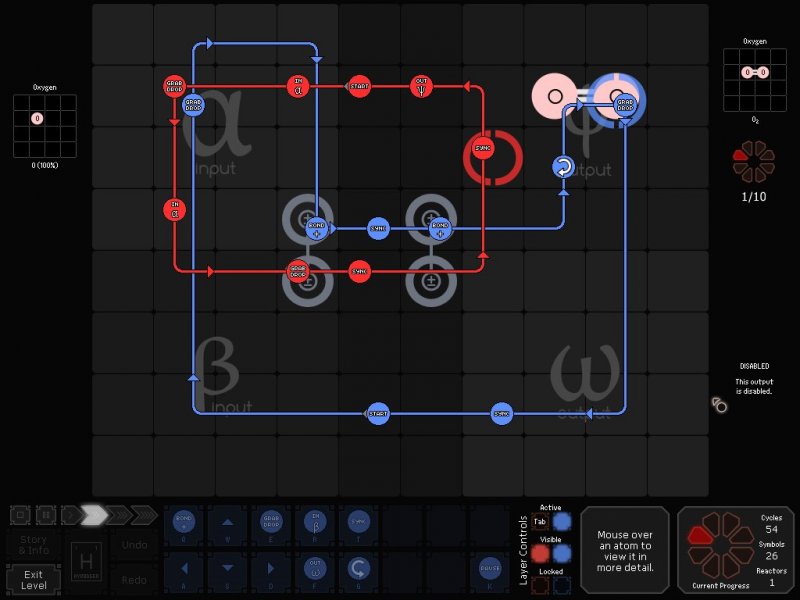Viewport: 800px width, 600px height.
Task: Click the blue SYNC symbol between the BOND+ symbols
Action: [378, 228]
